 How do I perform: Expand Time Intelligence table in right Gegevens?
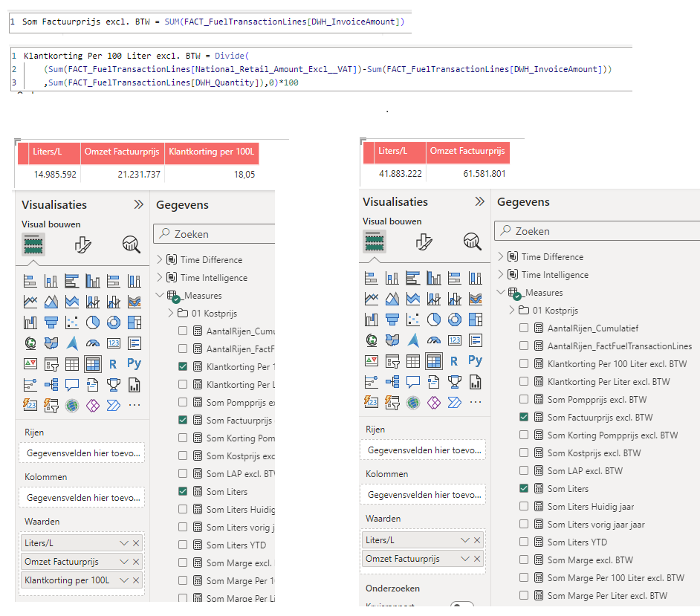coord(501,274)
